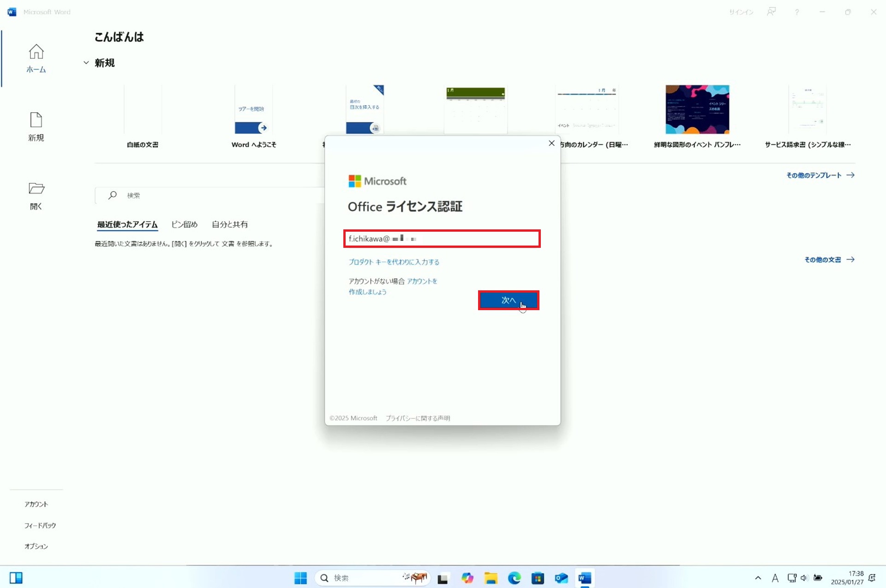The image size is (886, 588).
Task: Pick the green calendar template thumbnail
Action: tap(476, 109)
